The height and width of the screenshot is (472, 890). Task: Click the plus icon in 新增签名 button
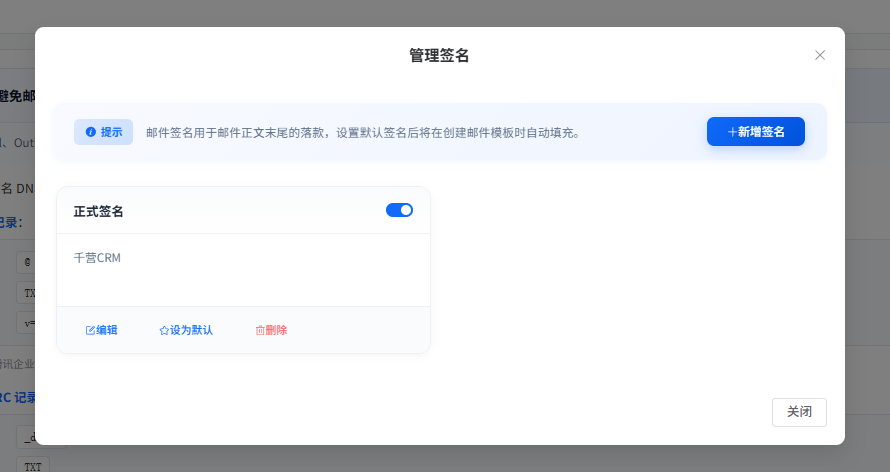(x=732, y=132)
